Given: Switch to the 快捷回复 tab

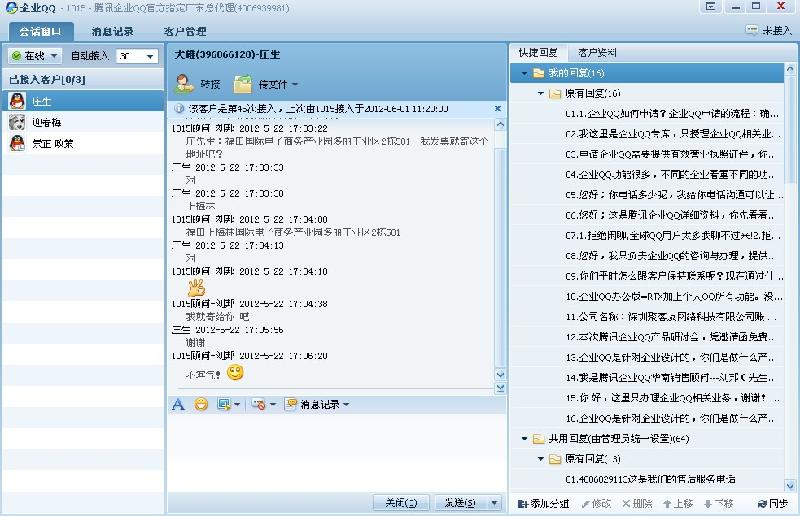Looking at the screenshot, I should pos(538,52).
